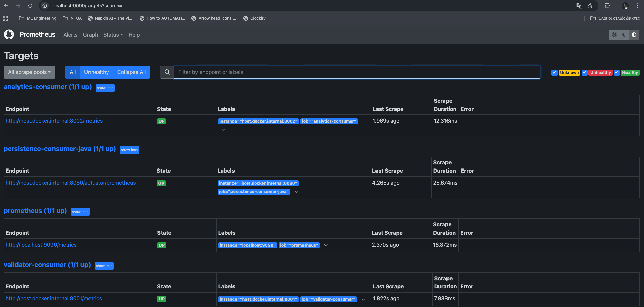Image resolution: width=644 pixels, height=307 pixels.
Task: Click the magnifier search icon
Action: pyautogui.click(x=167, y=72)
